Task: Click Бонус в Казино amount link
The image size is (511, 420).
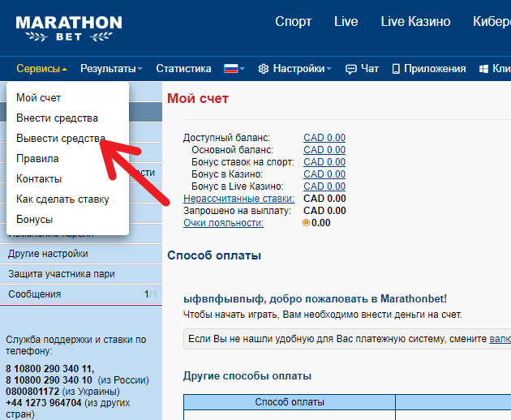Action: [x=324, y=174]
